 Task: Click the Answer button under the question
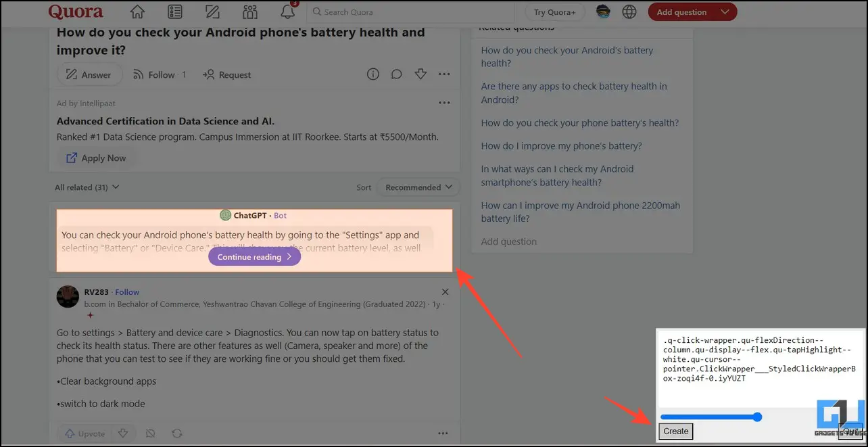[x=89, y=74]
